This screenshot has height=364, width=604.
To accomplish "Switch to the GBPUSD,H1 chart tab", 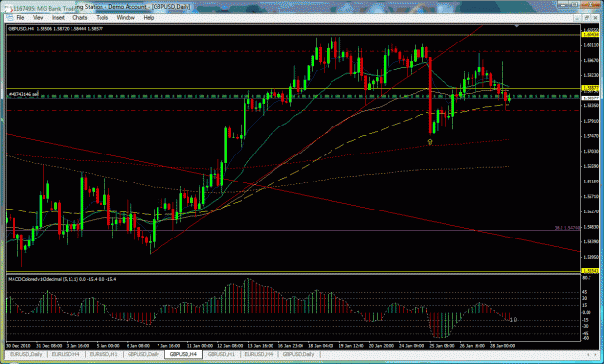I will point(220,354).
